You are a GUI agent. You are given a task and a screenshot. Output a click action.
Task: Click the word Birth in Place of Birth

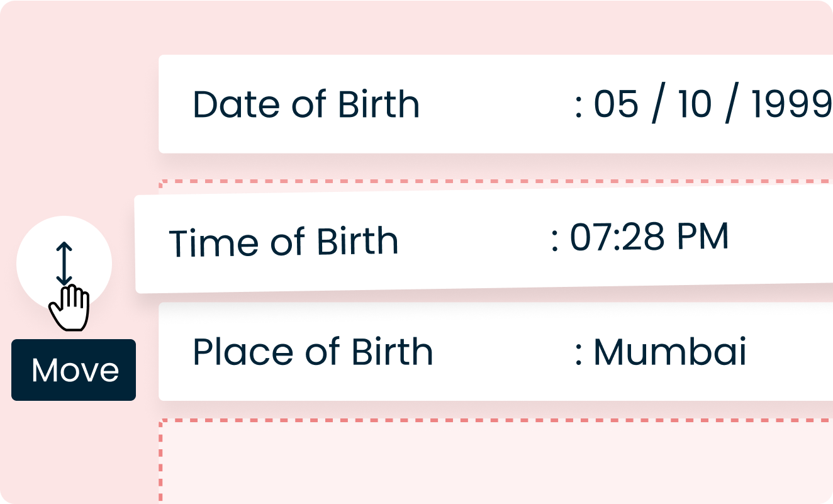pyautogui.click(x=393, y=352)
